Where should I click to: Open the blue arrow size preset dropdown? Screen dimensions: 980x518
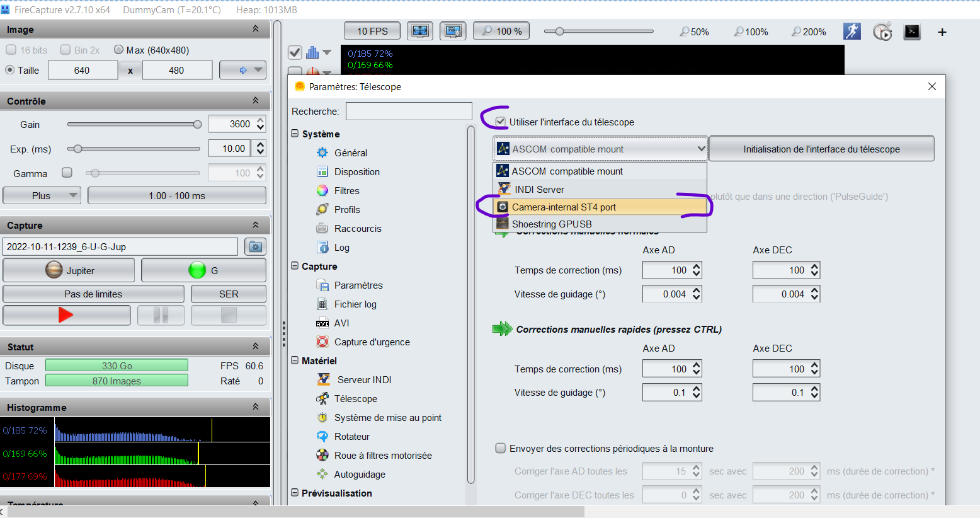point(242,70)
